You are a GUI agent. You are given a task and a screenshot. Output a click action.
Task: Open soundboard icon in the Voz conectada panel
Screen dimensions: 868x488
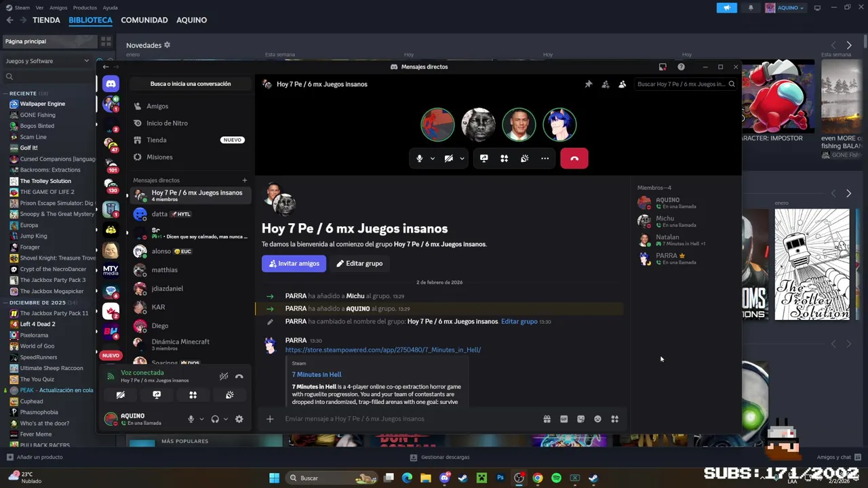tap(230, 395)
